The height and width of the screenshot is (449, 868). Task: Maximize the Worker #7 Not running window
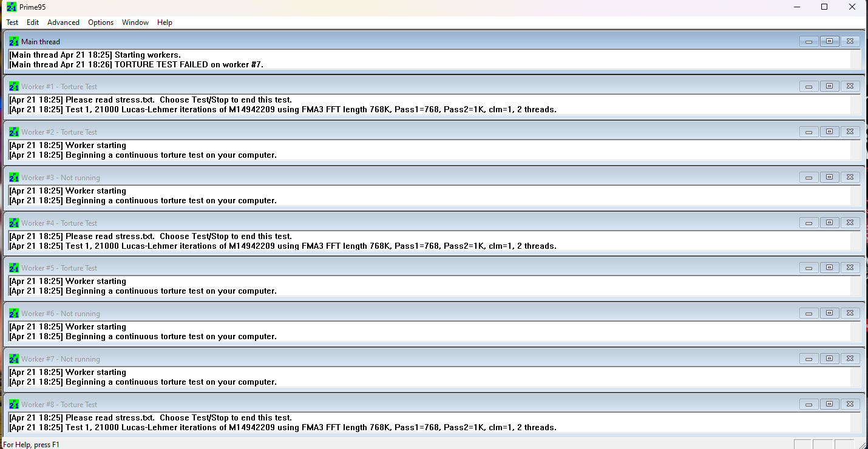click(829, 359)
